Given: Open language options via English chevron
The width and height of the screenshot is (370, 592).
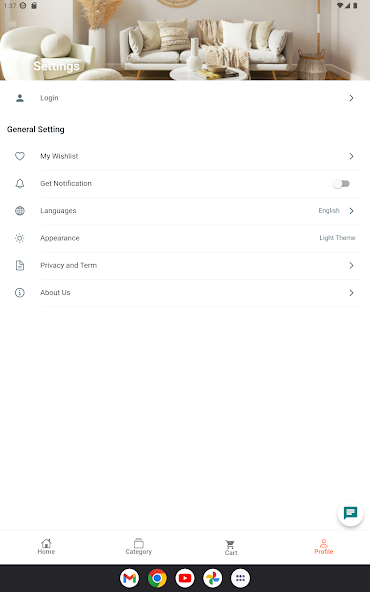Looking at the screenshot, I should click(x=351, y=211).
